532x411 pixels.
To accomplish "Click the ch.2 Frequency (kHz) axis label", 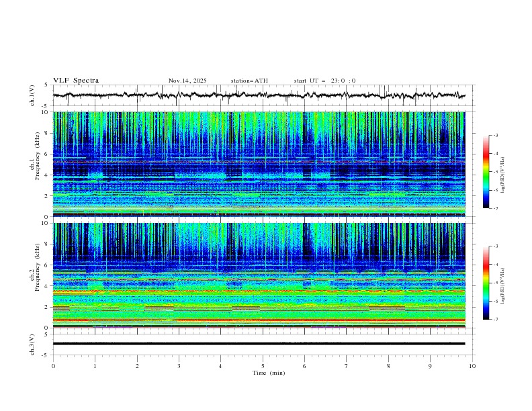I will [35, 267].
